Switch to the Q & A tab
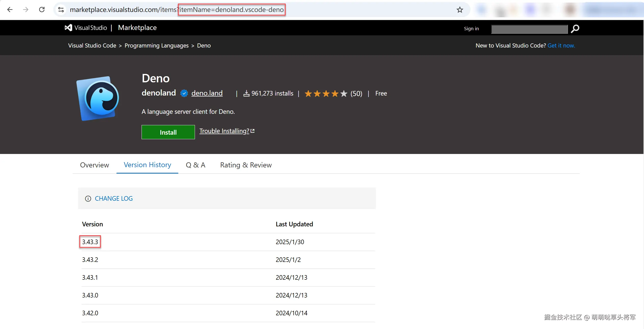 tap(195, 165)
